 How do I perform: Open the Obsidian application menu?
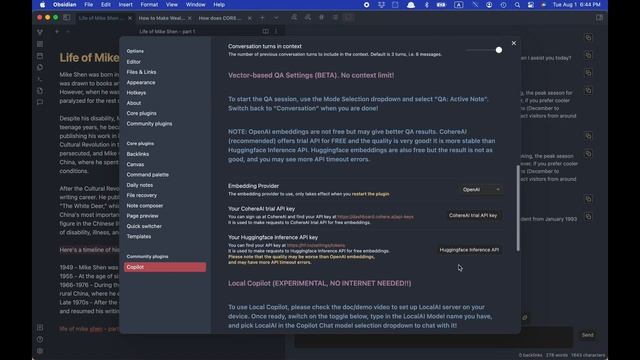(x=64, y=4)
